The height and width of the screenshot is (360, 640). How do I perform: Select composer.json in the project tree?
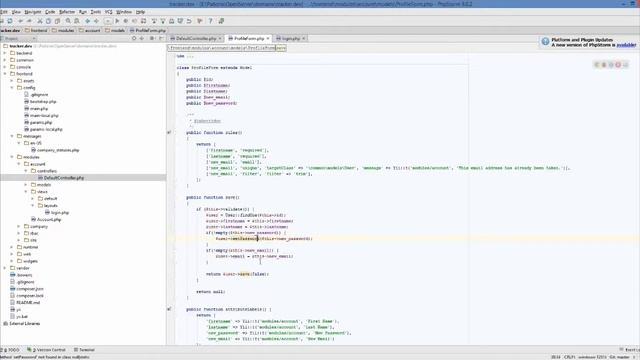pos(27,289)
